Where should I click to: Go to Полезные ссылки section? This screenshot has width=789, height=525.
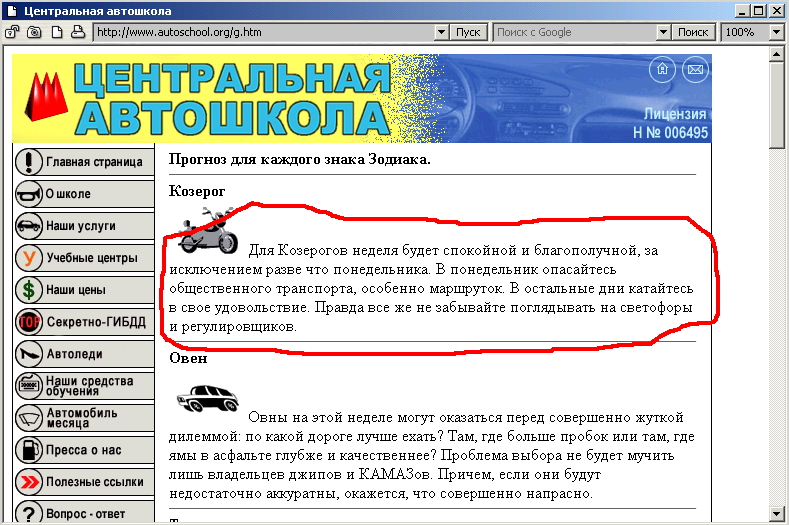point(84,482)
